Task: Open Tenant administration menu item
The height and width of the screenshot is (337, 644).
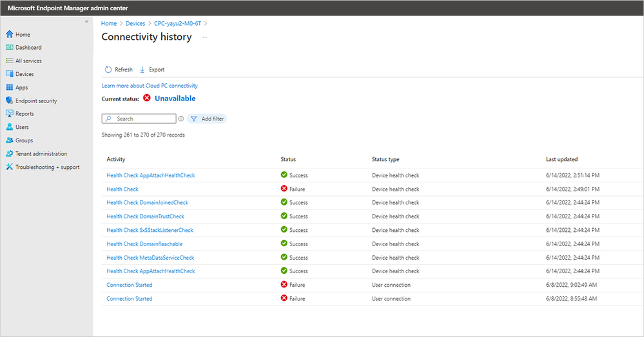Action: pyautogui.click(x=41, y=153)
